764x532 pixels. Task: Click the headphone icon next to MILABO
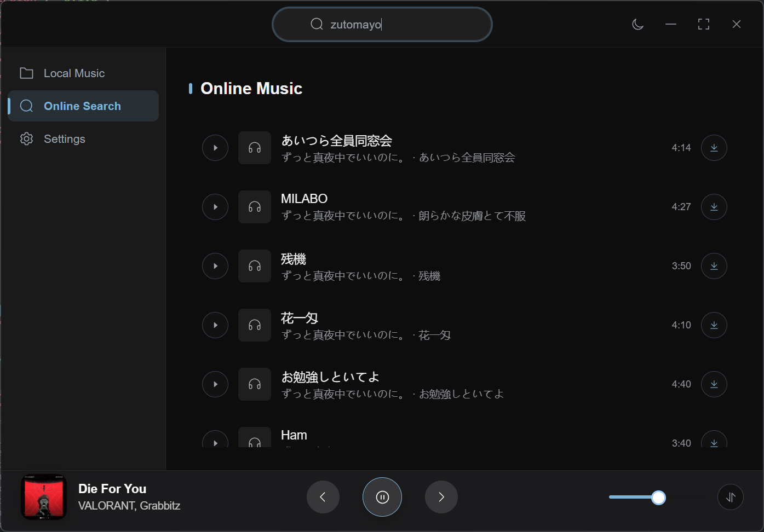click(254, 206)
